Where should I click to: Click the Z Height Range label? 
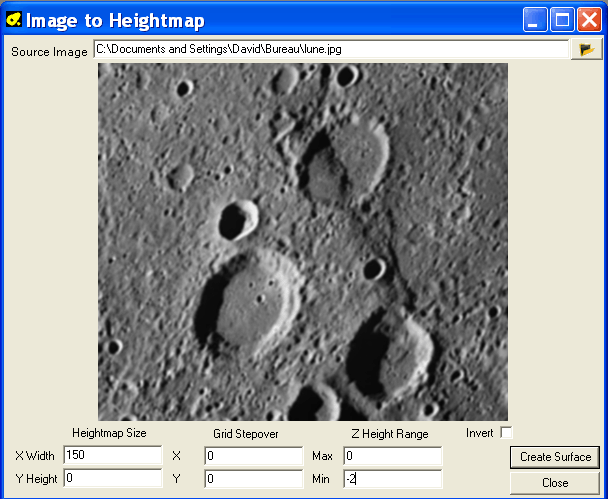389,434
